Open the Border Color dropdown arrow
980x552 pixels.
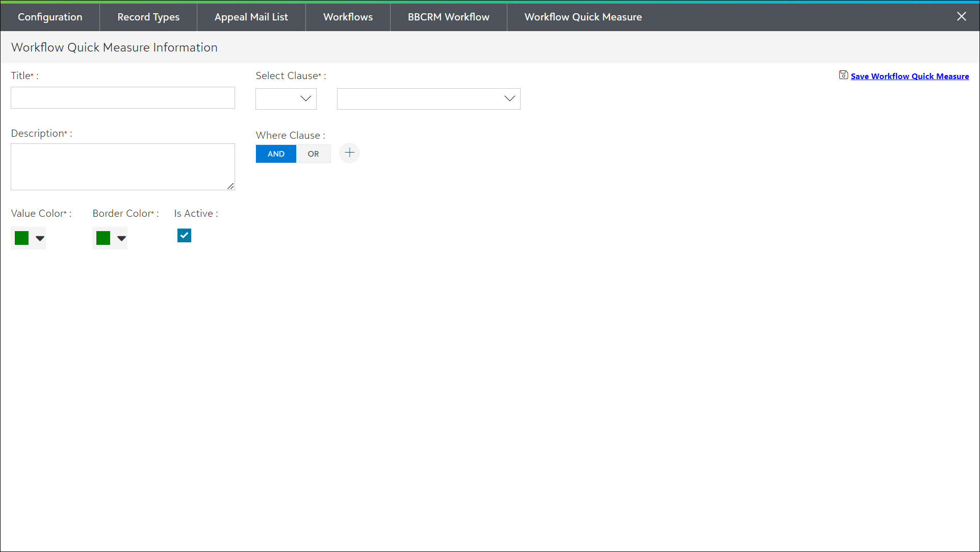pos(121,238)
